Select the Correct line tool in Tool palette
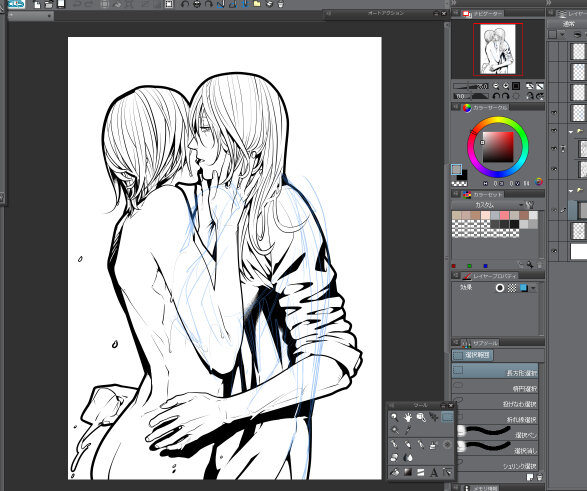 (447, 472)
